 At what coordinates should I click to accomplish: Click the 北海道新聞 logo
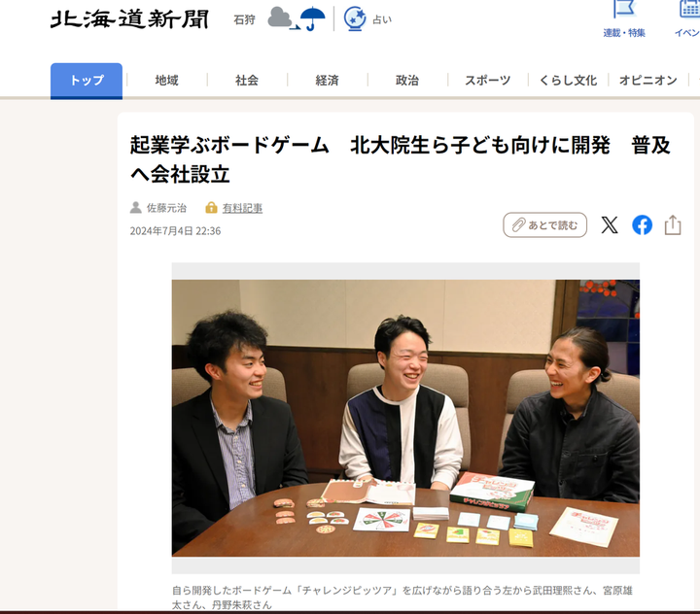click(x=129, y=19)
